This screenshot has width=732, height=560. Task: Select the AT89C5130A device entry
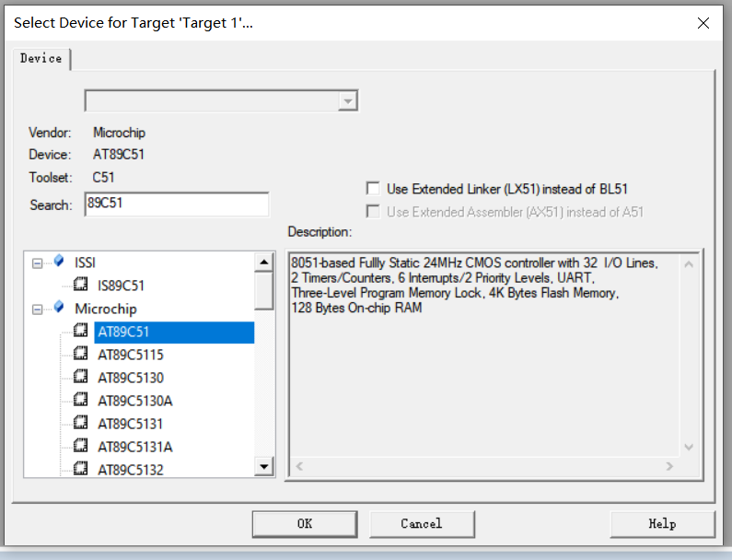coord(135,402)
